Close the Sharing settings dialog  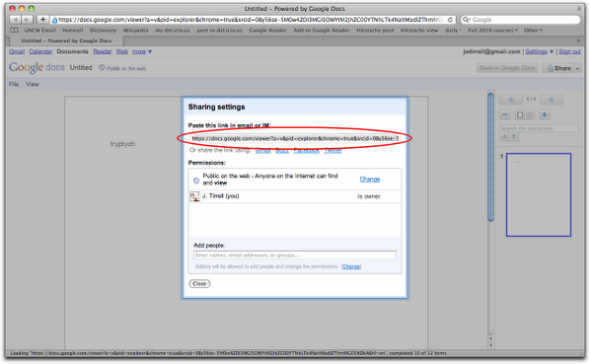pyautogui.click(x=199, y=284)
